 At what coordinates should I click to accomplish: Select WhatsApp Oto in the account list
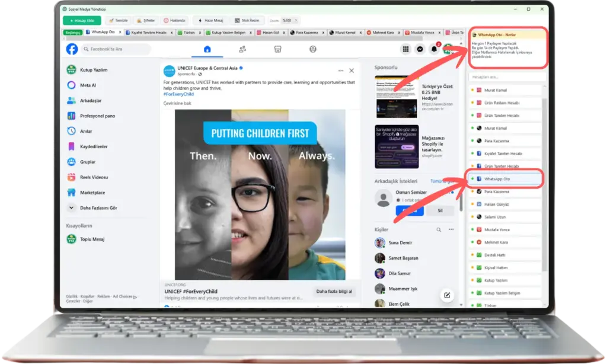click(x=505, y=179)
